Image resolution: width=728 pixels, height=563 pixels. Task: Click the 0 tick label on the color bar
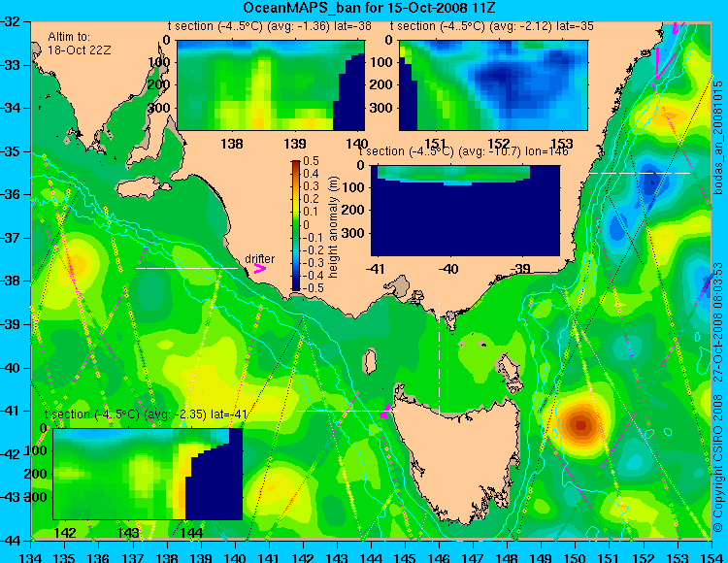click(x=306, y=224)
